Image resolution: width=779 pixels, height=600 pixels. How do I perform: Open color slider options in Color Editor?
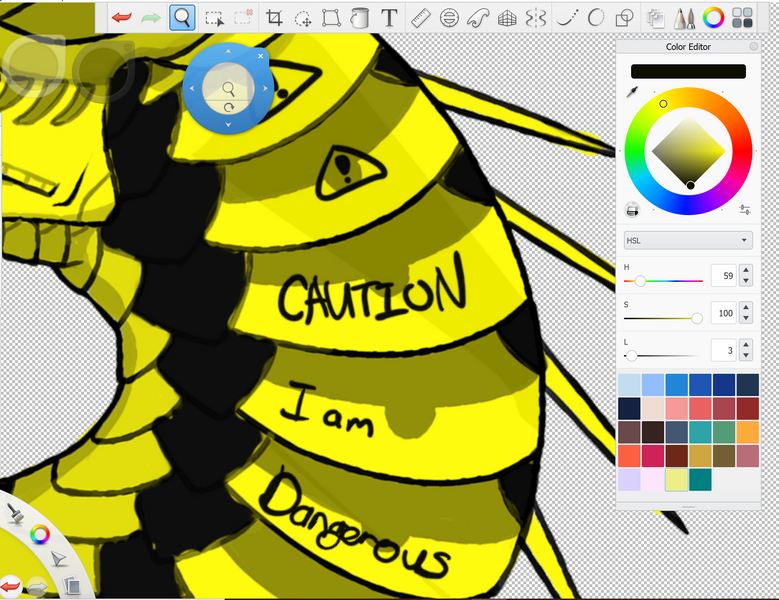coord(745,209)
